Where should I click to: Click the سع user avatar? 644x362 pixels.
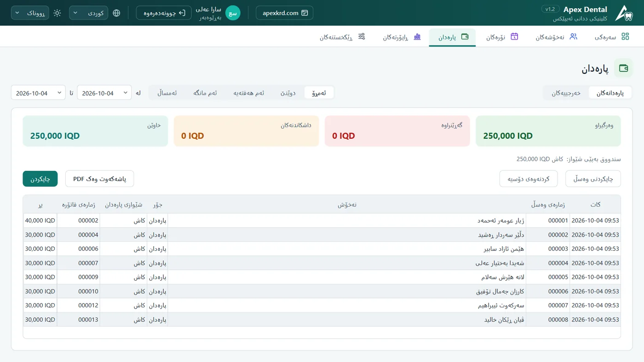tap(233, 13)
